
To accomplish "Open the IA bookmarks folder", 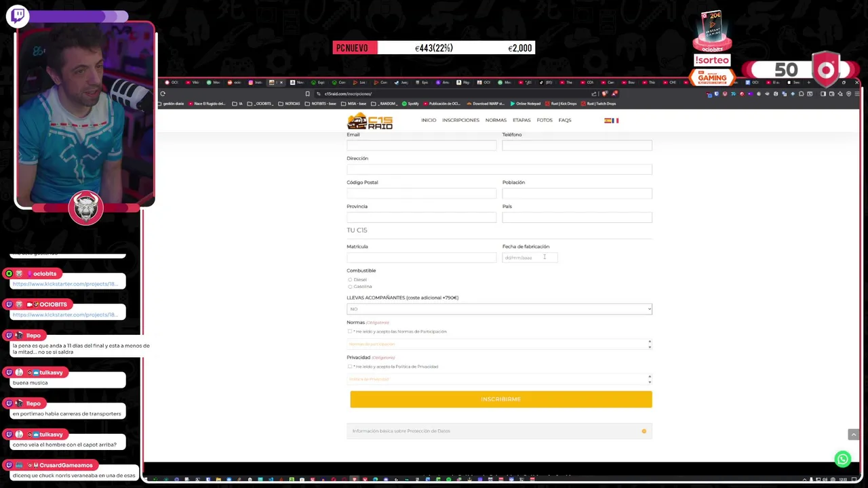I will click(237, 104).
